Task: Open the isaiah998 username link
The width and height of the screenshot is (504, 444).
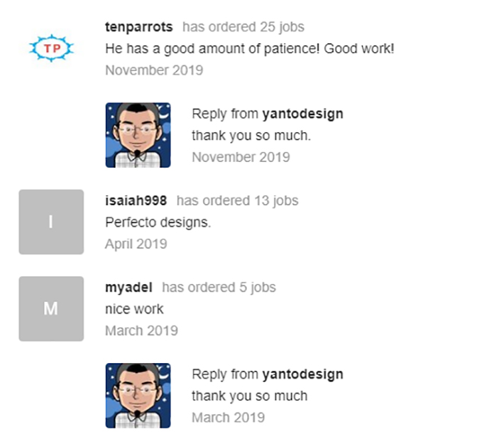Action: pos(136,200)
